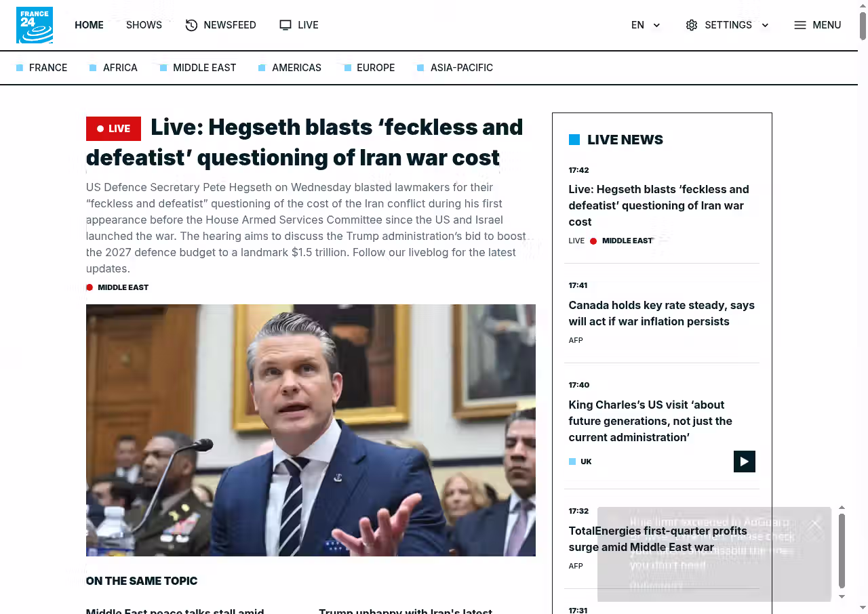Click the page vertical scrollbar
This screenshot has width=868, height=614.
coord(863,27)
